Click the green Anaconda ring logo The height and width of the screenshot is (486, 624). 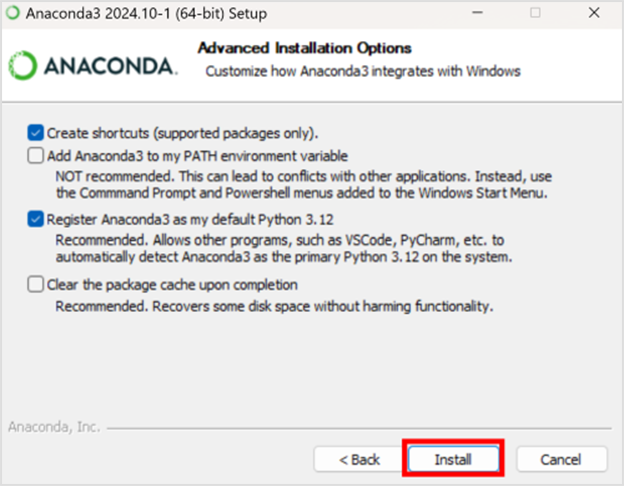(x=22, y=66)
